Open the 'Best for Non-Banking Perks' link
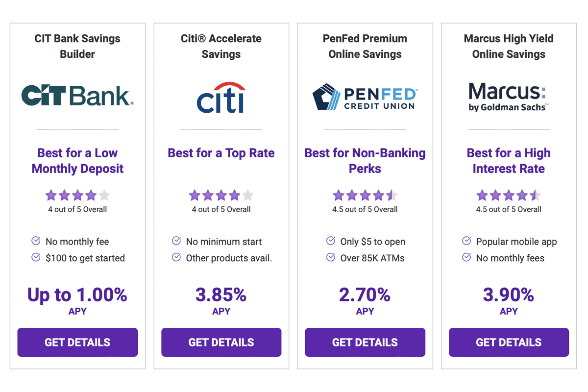 [x=365, y=161]
